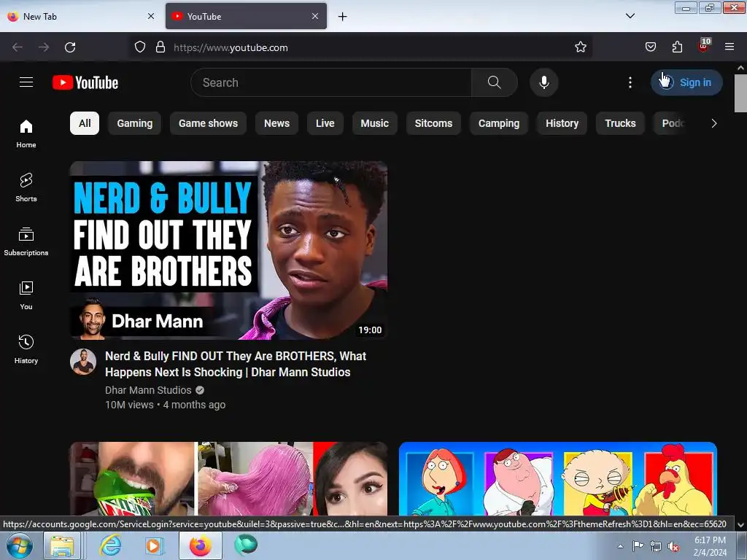
Task: Save page to Pocket
Action: [650, 47]
